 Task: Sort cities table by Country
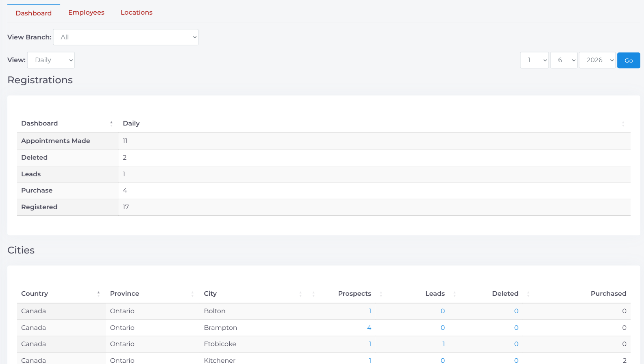pos(61,294)
